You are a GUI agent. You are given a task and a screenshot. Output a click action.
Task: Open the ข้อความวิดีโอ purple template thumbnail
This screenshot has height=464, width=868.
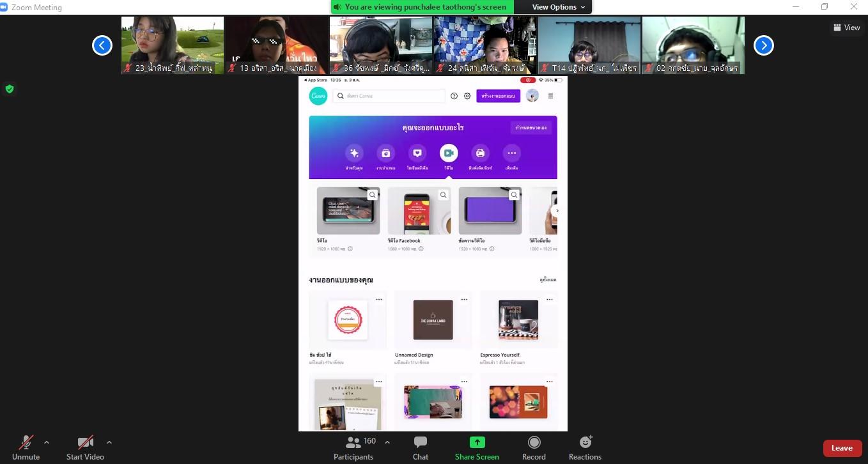[x=490, y=211]
